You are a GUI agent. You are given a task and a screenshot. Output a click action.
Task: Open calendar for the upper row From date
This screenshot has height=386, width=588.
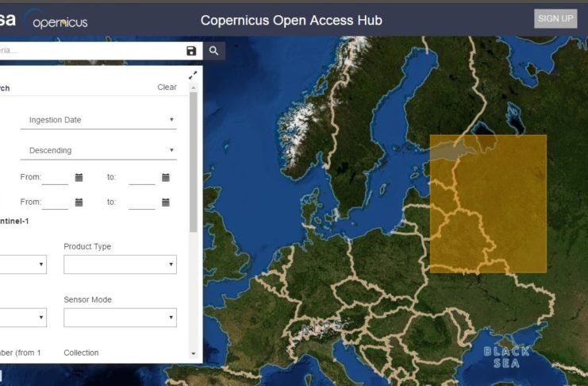79,177
